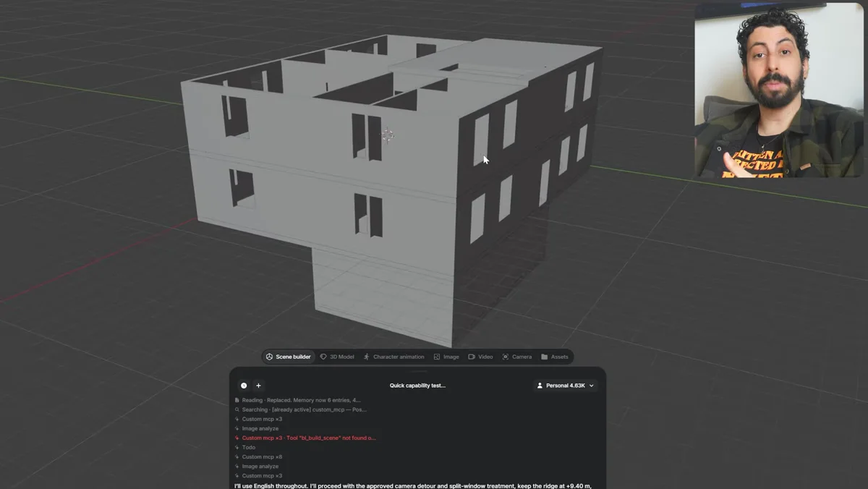The image size is (868, 489).
Task: Click the webcam video overlay thumbnail
Action: [x=778, y=90]
